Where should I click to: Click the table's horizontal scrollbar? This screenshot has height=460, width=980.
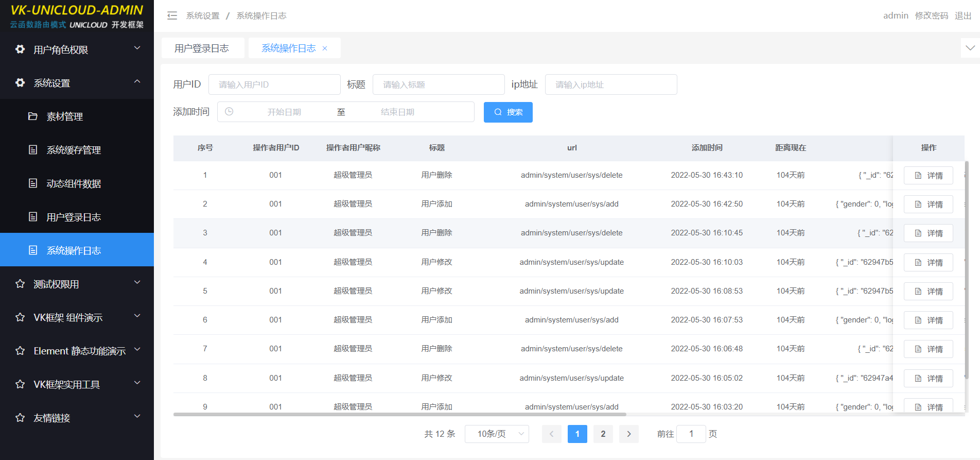tap(400, 414)
